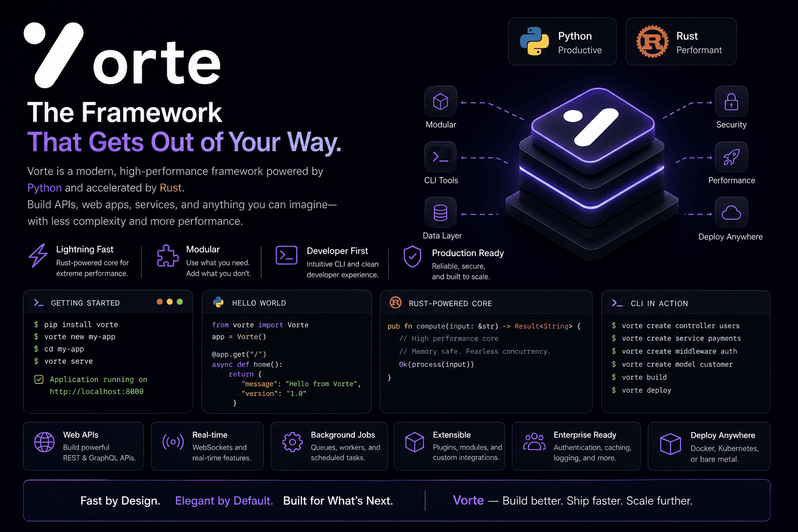Image resolution: width=798 pixels, height=532 pixels.
Task: Click the prompt icon in CLI In Action panel
Action: tap(617, 303)
